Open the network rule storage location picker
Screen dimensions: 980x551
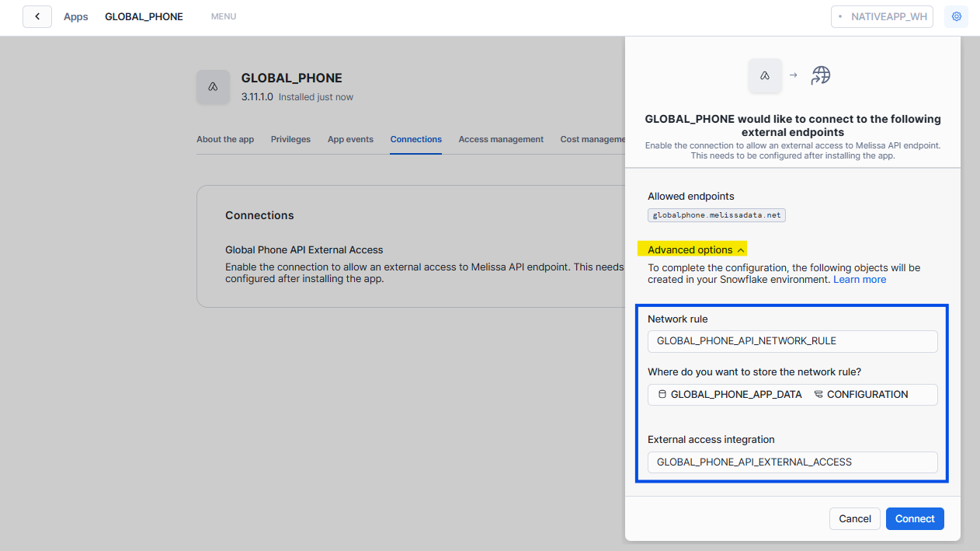(x=793, y=394)
